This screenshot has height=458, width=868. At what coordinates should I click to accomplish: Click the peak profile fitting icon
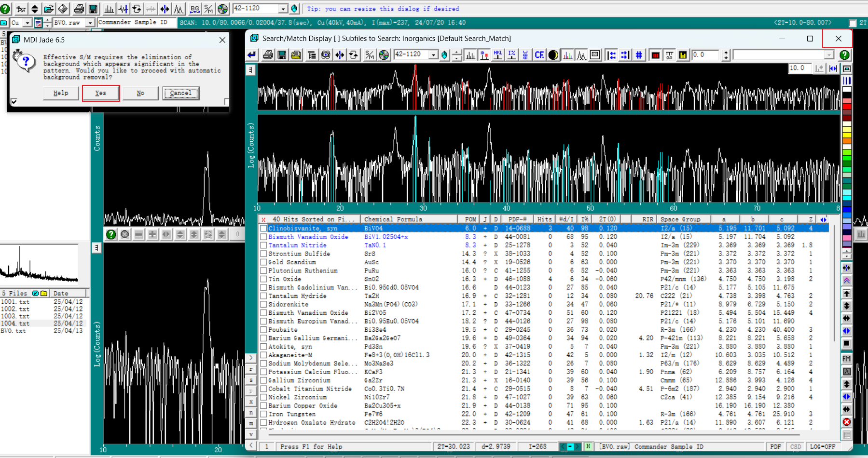pos(179,9)
